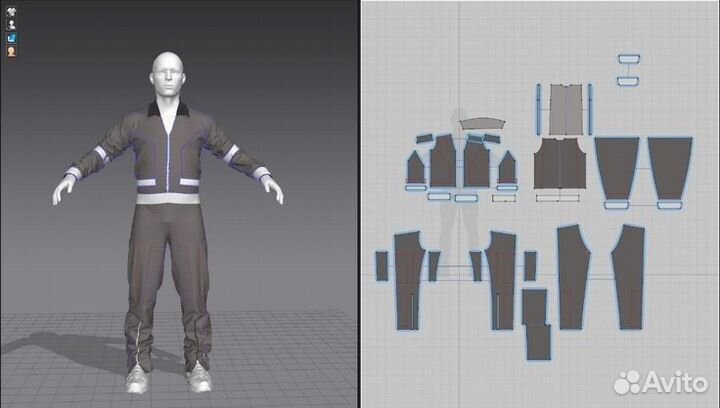Image resolution: width=720 pixels, height=408 pixels.
Task: Click the Avito watermark logo
Action: point(659,381)
